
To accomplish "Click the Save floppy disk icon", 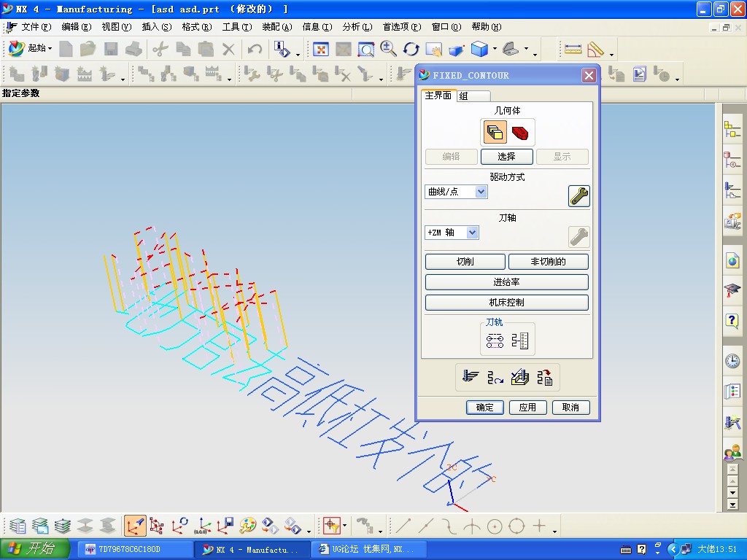I will (x=111, y=49).
